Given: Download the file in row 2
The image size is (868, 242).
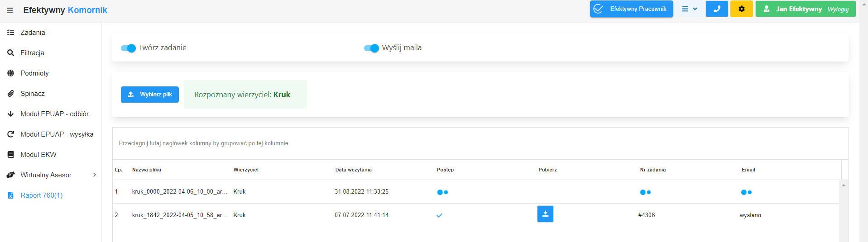Looking at the screenshot, I should [x=545, y=214].
